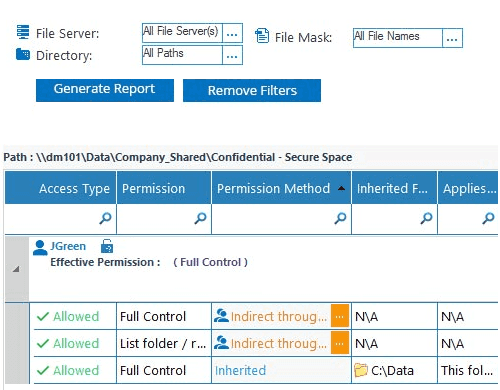The image size is (500, 390).
Task: Open File Mask ellipsis button
Action: (452, 38)
